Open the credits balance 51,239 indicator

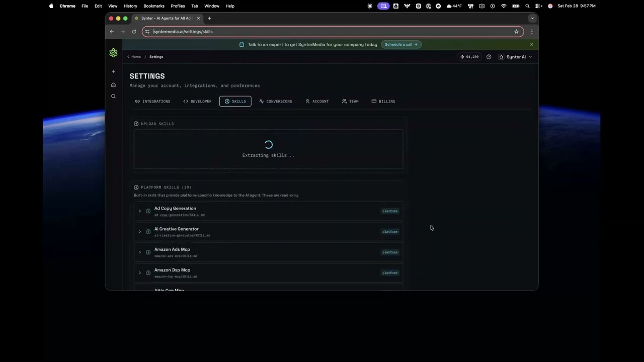click(469, 57)
